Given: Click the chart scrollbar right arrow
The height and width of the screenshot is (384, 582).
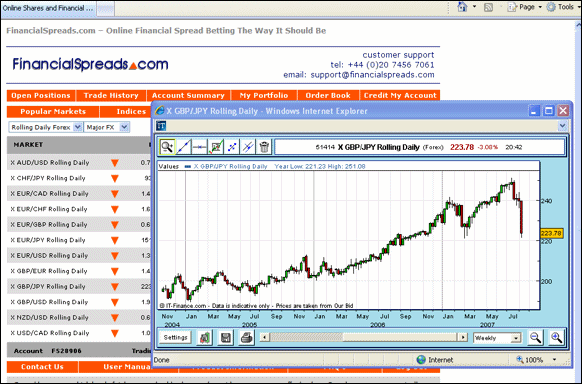Looking at the screenshot, I should pos(463,337).
